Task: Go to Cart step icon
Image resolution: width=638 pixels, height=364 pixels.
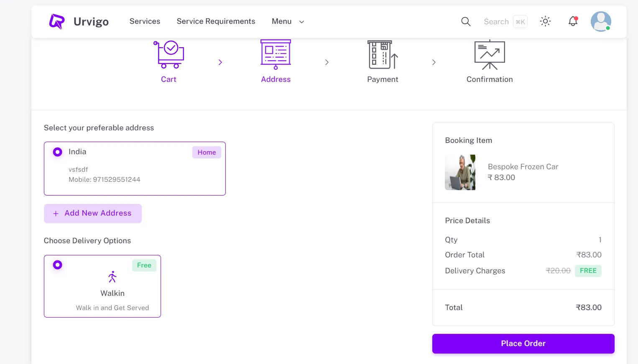Action: point(169,55)
